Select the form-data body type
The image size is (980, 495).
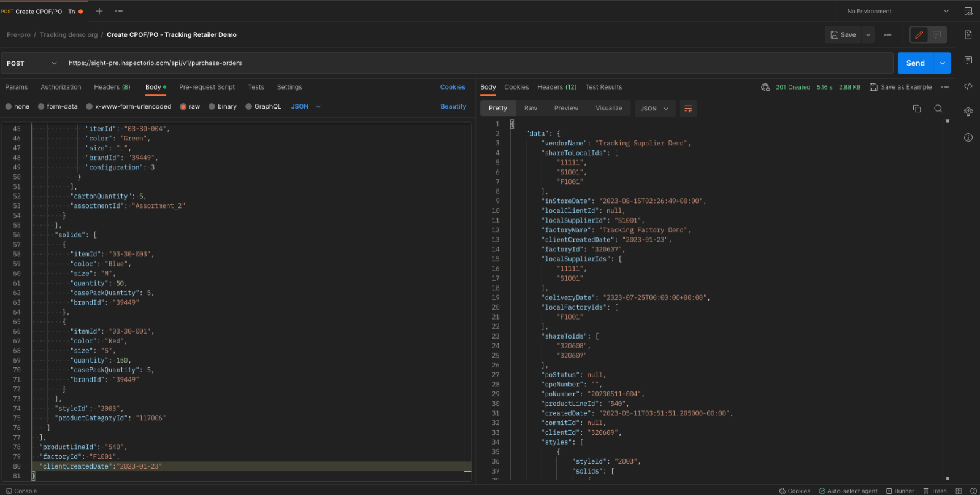58,107
